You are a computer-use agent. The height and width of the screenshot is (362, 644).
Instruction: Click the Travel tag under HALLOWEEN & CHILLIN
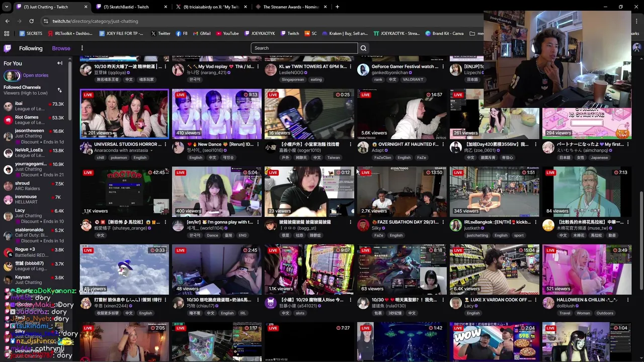click(565, 313)
